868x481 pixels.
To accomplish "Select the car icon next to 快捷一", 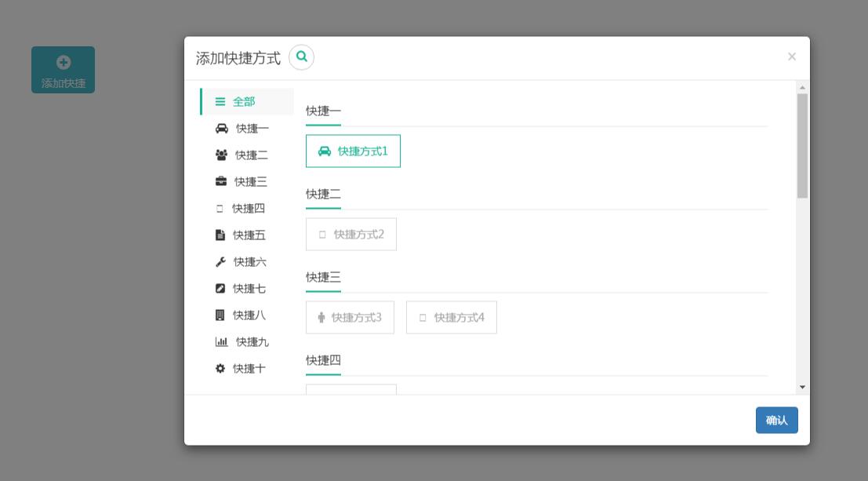I will tap(220, 128).
